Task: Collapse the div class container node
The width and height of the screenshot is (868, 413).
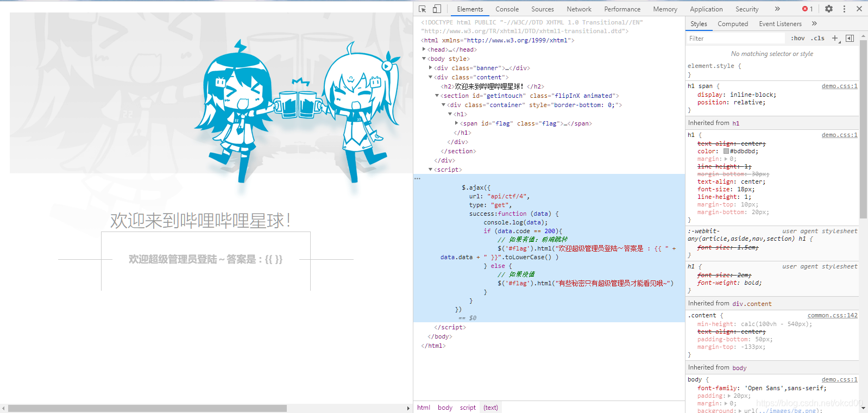Action: (444, 105)
